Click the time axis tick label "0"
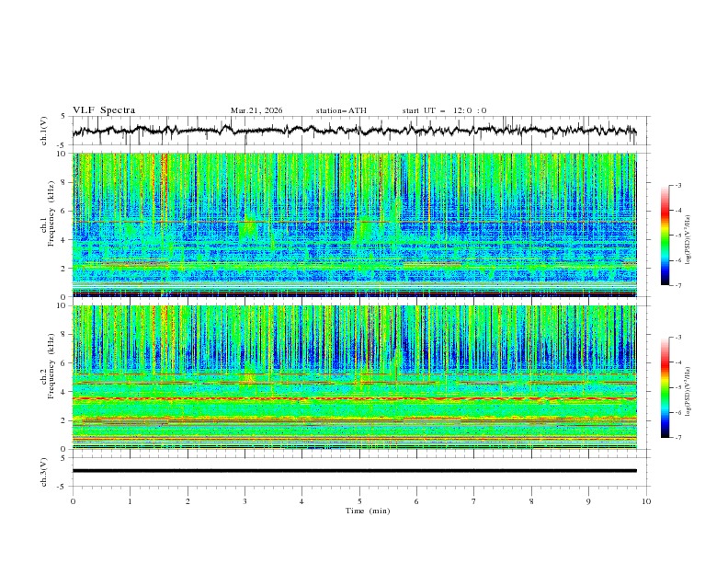This screenshot has width=728, height=563. click(73, 501)
